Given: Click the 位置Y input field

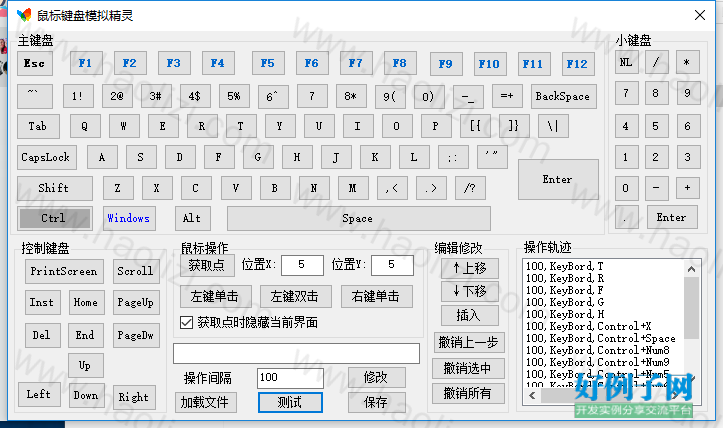Looking at the screenshot, I should (x=392, y=265).
